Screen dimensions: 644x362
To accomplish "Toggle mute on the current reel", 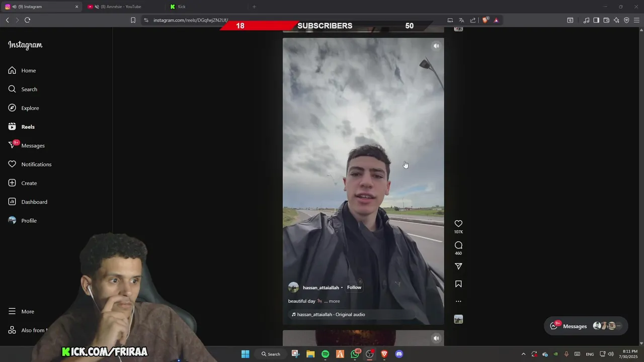I will coord(436,46).
